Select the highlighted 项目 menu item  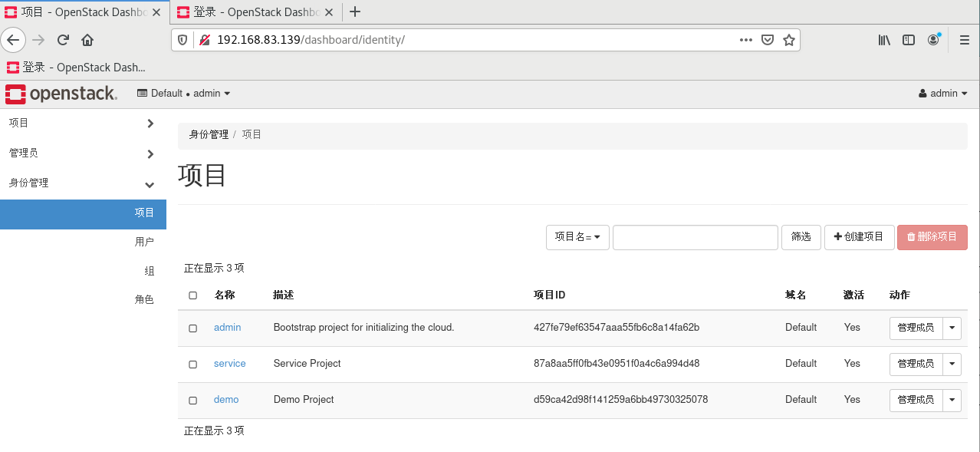point(83,213)
